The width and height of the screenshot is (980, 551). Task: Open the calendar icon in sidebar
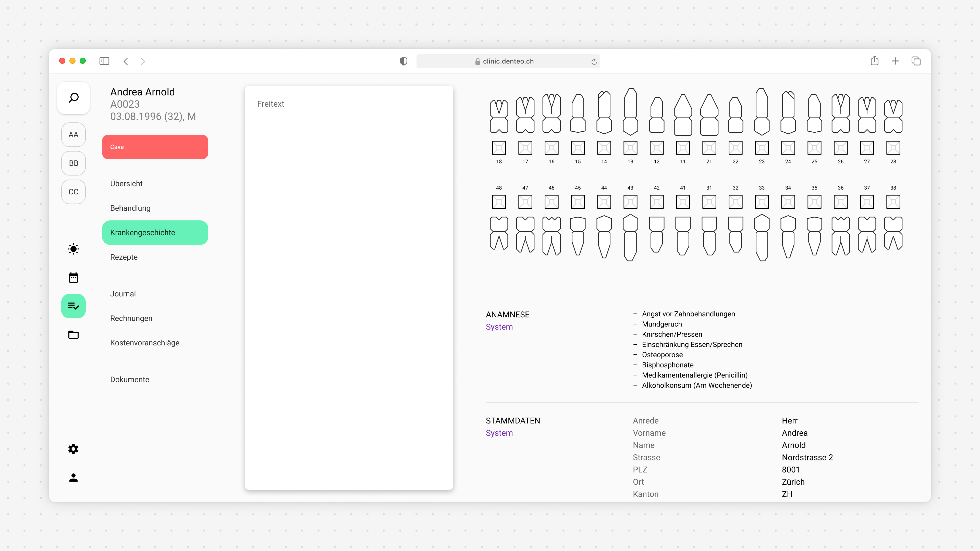[x=73, y=278]
